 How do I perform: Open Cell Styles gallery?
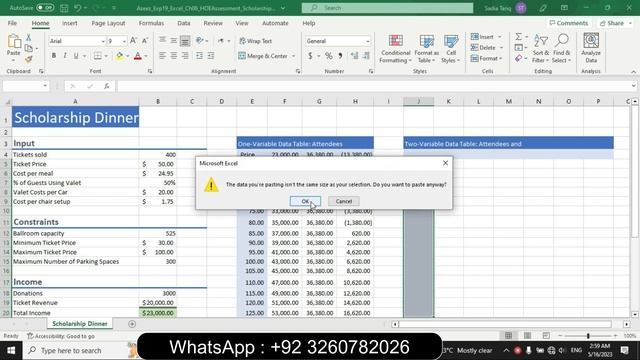pos(451,49)
